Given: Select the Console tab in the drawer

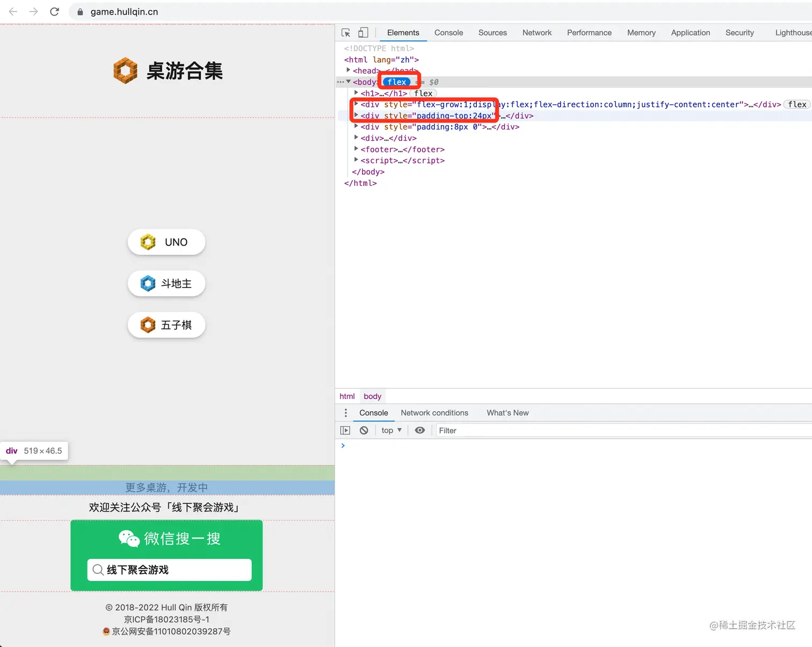Looking at the screenshot, I should pos(374,413).
